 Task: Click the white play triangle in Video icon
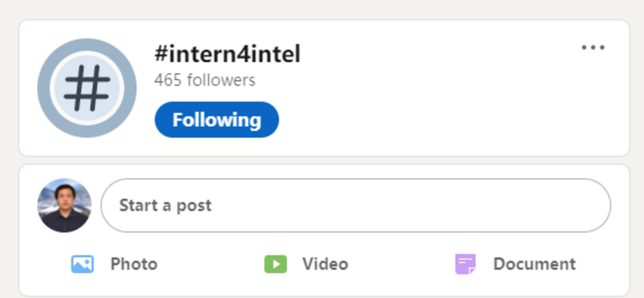point(276,264)
